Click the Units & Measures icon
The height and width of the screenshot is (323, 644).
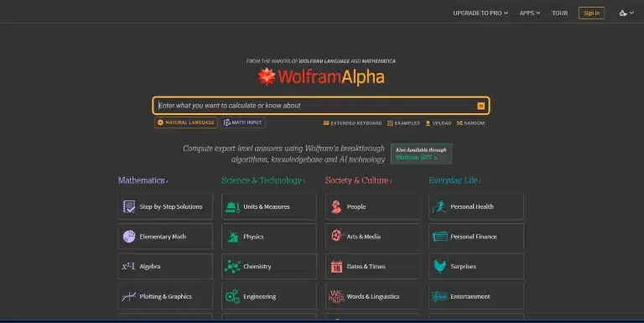click(x=232, y=206)
